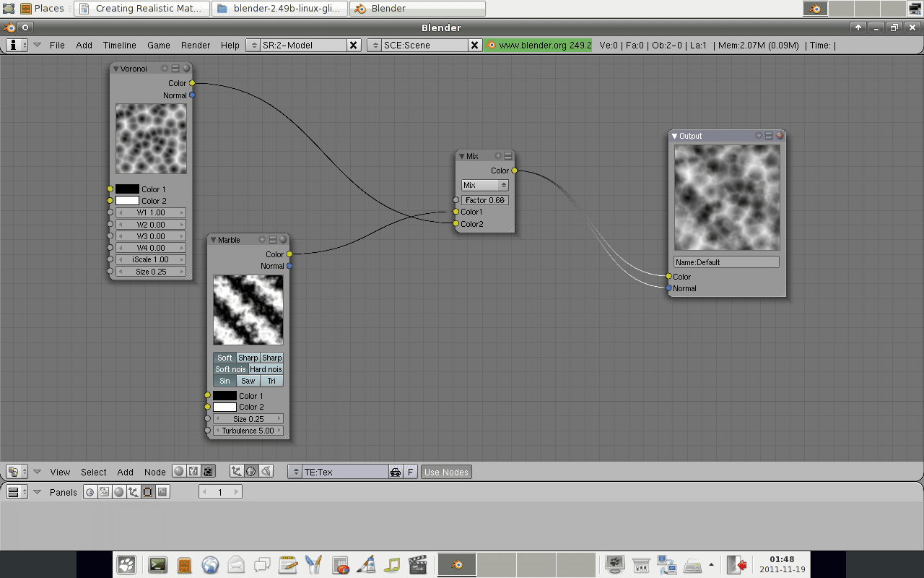Click the Fake user F button

pos(410,472)
